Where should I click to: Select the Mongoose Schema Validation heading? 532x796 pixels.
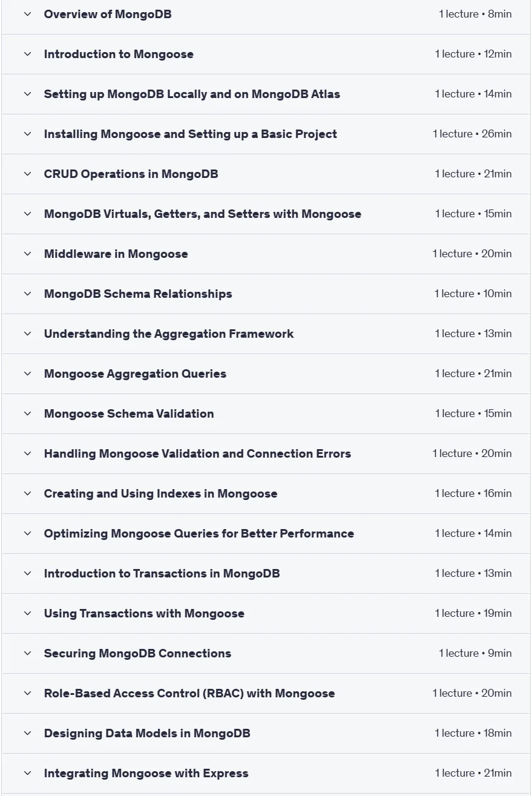[x=129, y=413]
